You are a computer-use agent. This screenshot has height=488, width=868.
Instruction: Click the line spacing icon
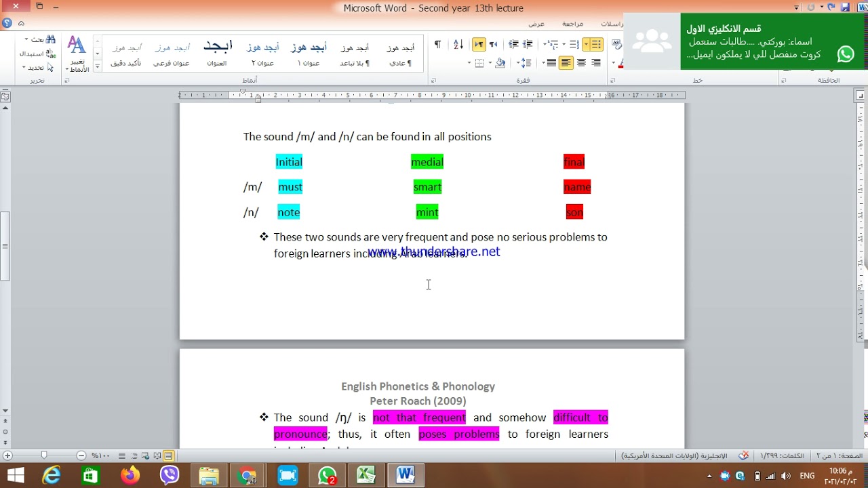pyautogui.click(x=526, y=63)
